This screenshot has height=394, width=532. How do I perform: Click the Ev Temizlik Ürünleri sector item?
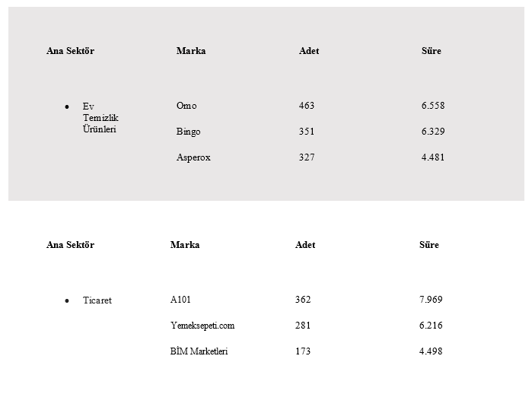point(100,118)
